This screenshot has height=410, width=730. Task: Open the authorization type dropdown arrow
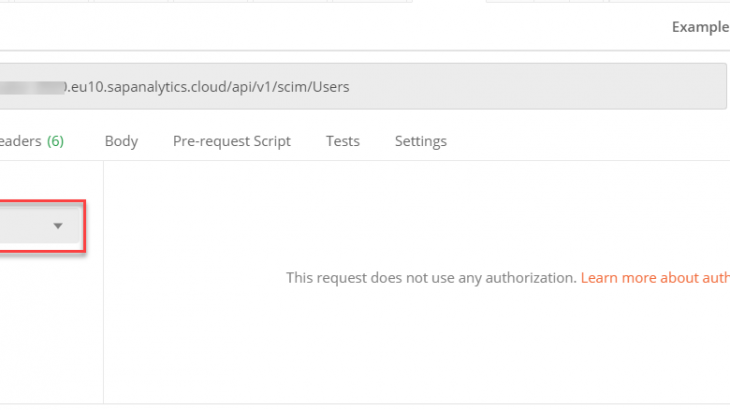coord(58,226)
